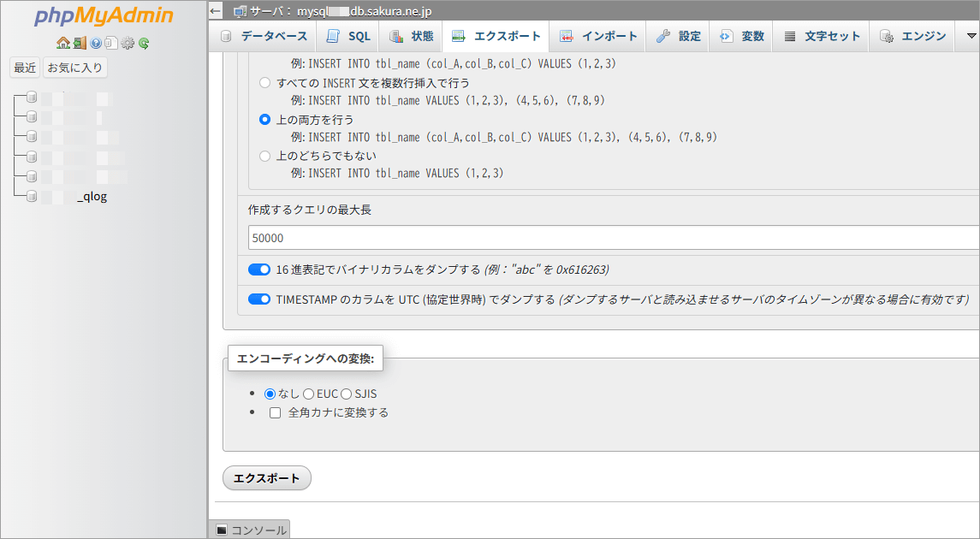
Task: Click the logout door icon
Action: point(80,43)
